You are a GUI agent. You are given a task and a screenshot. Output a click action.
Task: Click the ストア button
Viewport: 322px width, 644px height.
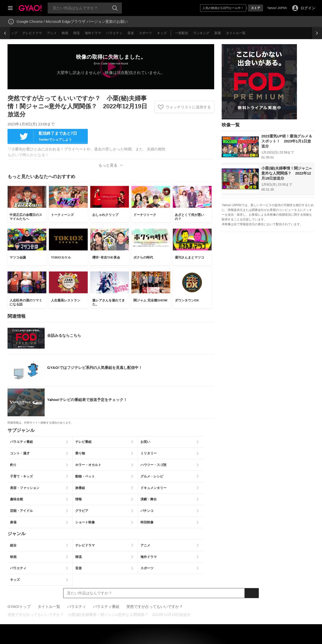256,8
